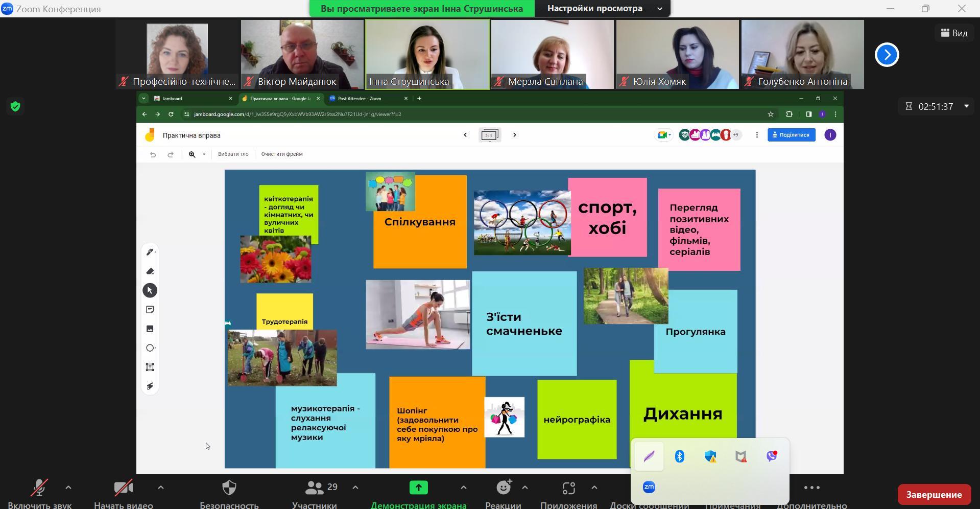Select the laser pointer tool
The width and height of the screenshot is (980, 509).
click(150, 386)
